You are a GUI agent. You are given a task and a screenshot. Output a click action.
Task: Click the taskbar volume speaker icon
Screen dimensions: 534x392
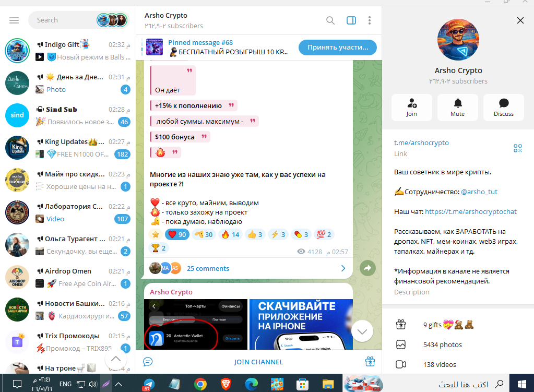pos(93,384)
